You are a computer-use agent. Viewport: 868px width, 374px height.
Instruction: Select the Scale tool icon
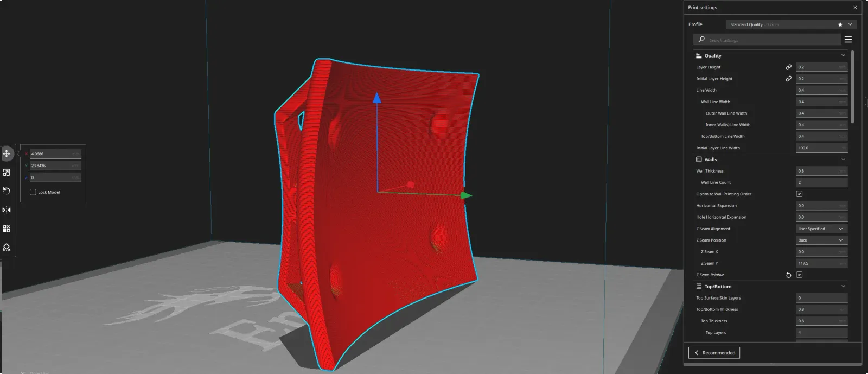coord(7,173)
